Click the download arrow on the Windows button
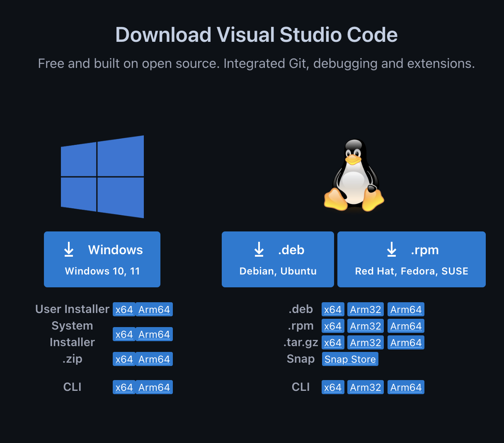 pyautogui.click(x=69, y=250)
